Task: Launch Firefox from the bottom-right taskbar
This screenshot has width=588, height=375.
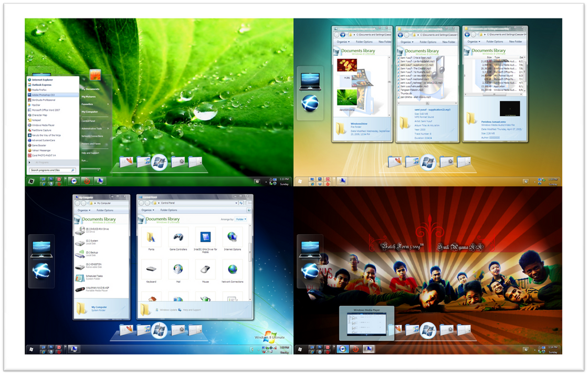Action: pos(355,349)
